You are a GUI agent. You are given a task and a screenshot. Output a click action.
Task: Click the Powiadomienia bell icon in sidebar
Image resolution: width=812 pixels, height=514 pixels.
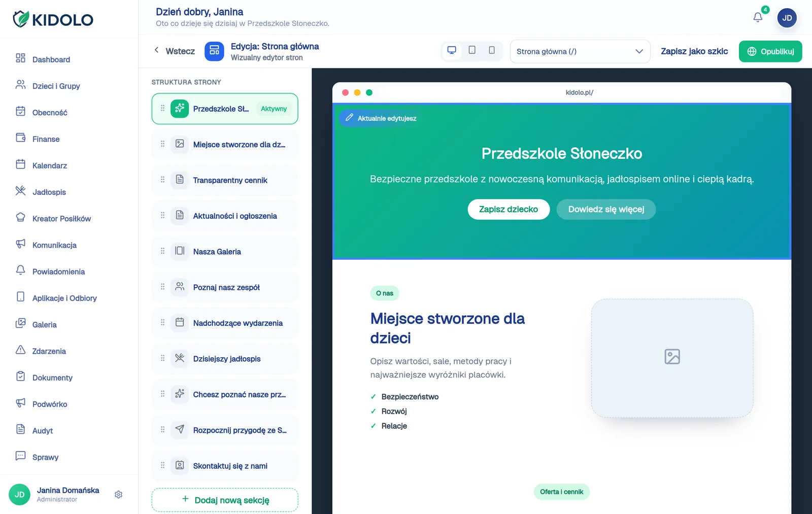(x=20, y=270)
